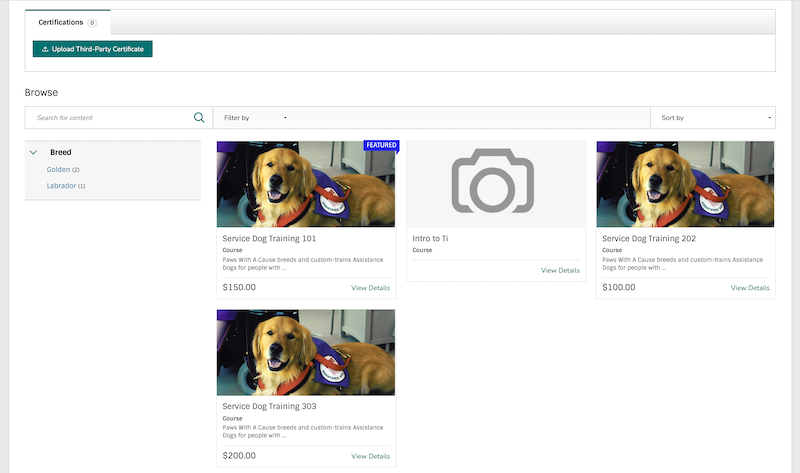
Task: Click the $100.00 price
Action: pyautogui.click(x=619, y=287)
